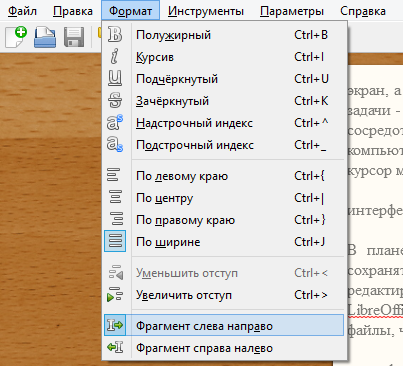Select Фрагмент слева направо
Viewport: 403px width, 366px height.
tap(224, 325)
